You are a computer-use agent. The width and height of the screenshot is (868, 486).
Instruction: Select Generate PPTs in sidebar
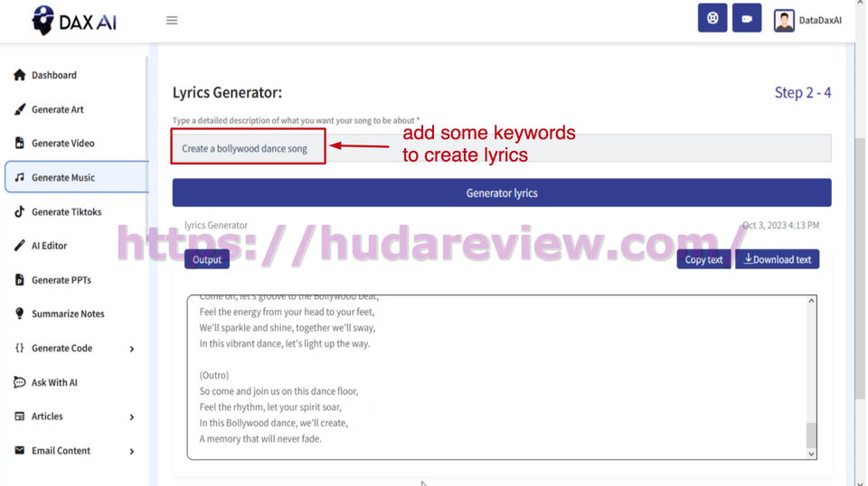pos(61,280)
